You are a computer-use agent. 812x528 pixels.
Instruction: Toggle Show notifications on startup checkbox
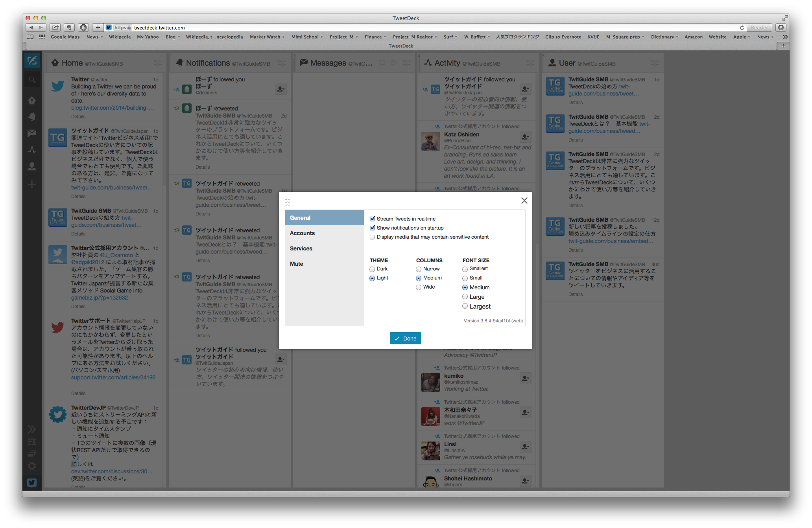tap(372, 228)
